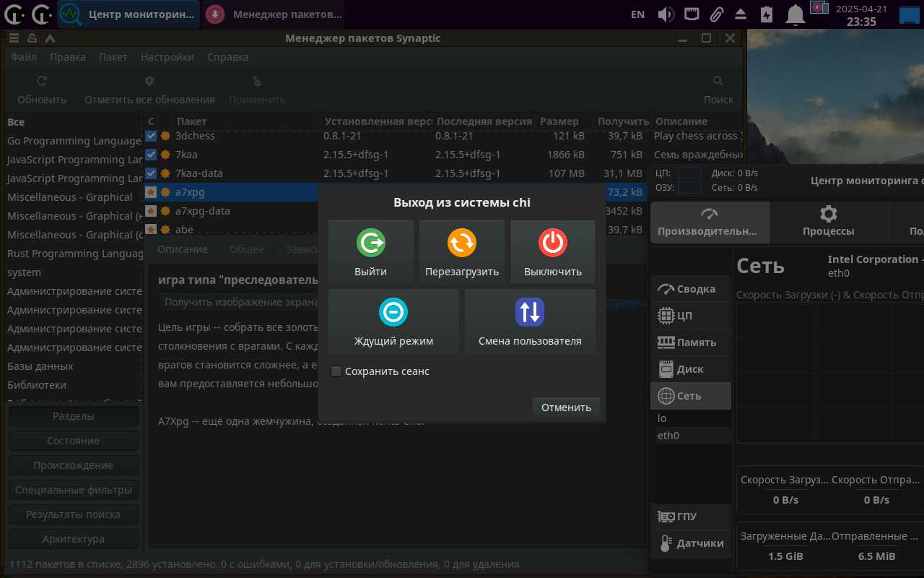This screenshot has height=578, width=924.
Task: Click the battery power tray icon
Action: (x=766, y=14)
